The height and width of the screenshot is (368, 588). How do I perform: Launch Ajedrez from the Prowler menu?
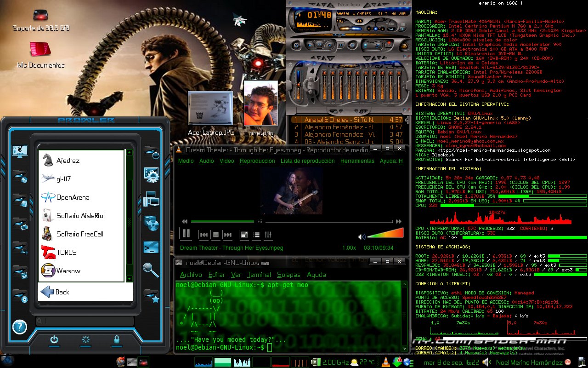tap(81, 161)
